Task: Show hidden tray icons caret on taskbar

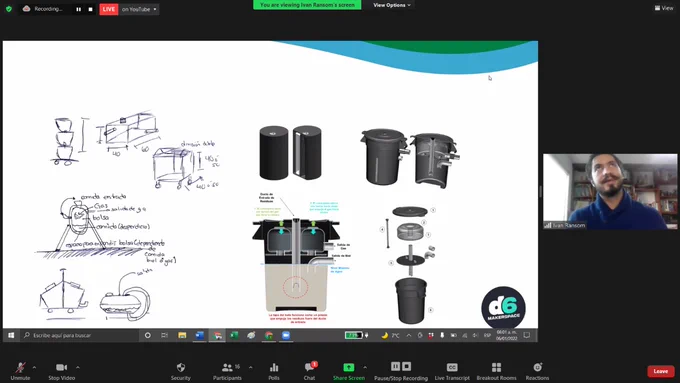Action: tap(409, 335)
